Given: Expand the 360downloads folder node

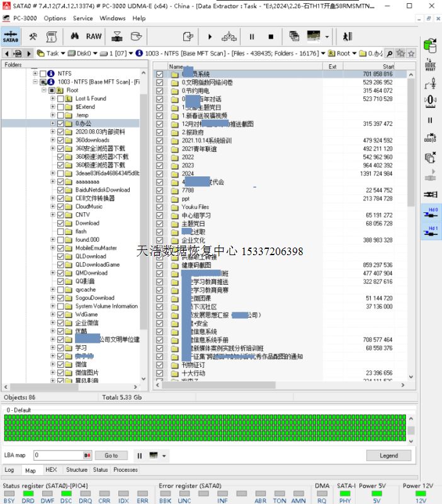Looking at the screenshot, I should tap(53, 140).
